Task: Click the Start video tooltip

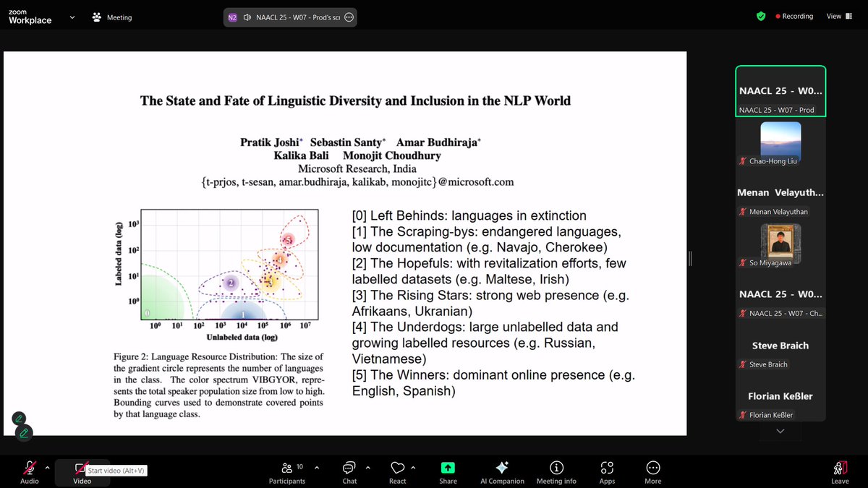Action: click(x=116, y=471)
